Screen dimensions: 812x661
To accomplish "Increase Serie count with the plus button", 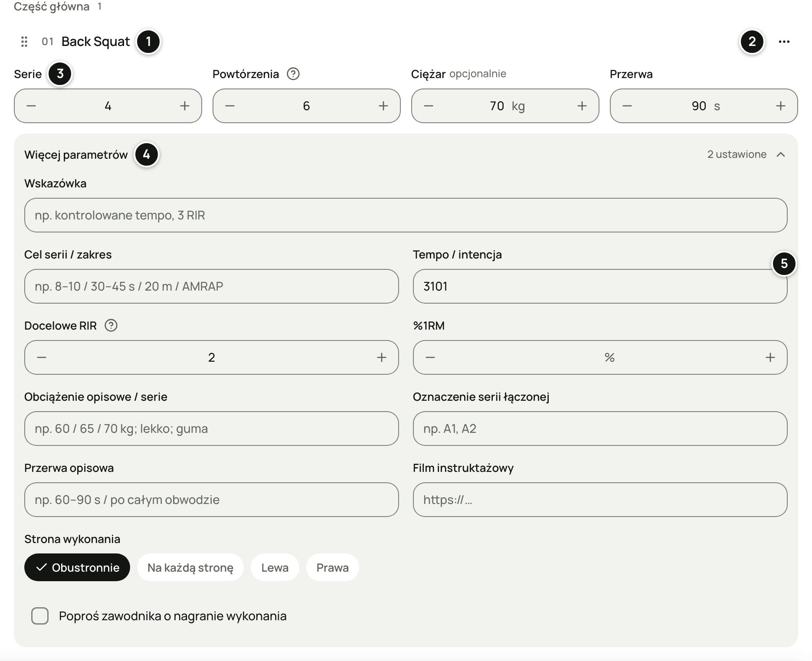I will (x=185, y=106).
